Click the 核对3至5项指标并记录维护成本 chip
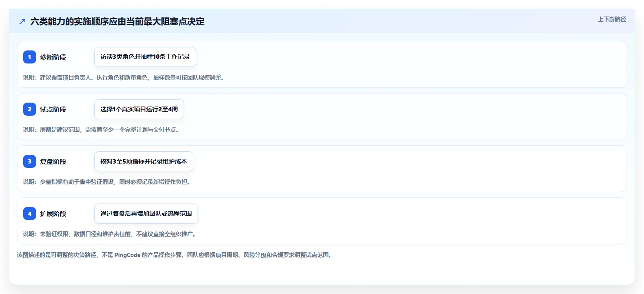This screenshot has height=294, width=644. pos(144,161)
